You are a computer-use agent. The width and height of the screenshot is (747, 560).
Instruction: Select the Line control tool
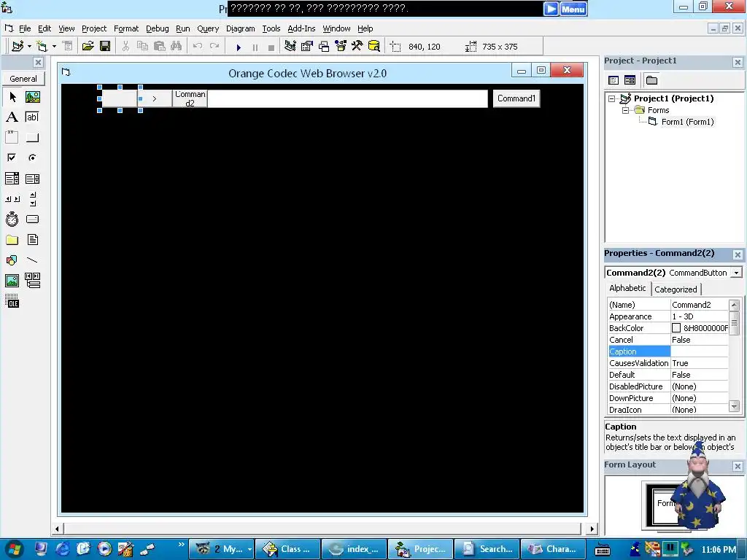pyautogui.click(x=32, y=260)
